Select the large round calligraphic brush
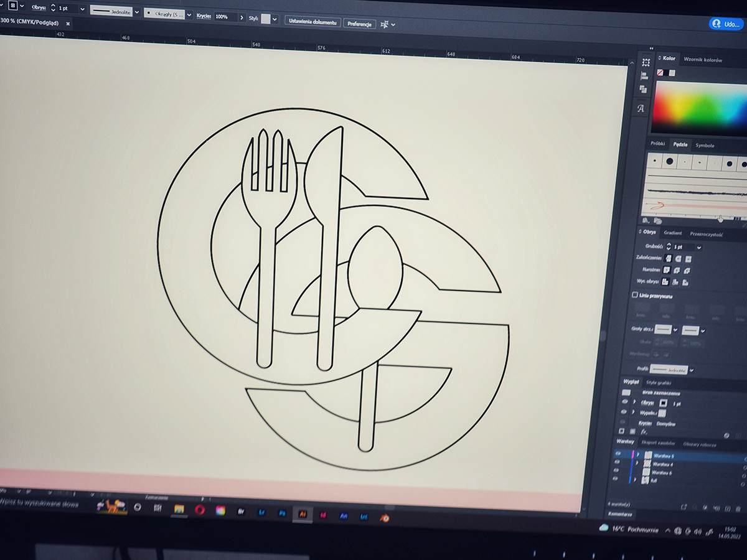Screen dimensions: 747x560 click(x=669, y=161)
